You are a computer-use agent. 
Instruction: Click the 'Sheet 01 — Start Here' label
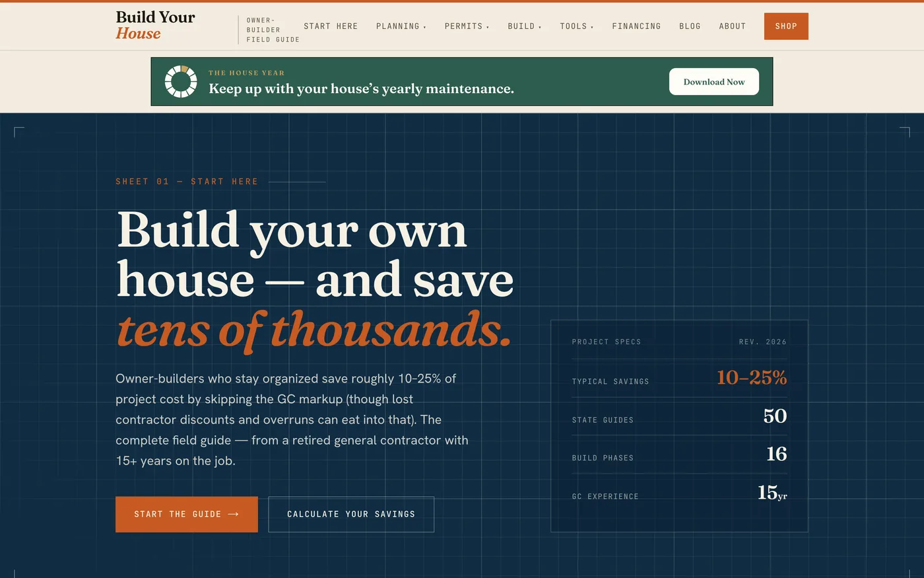point(187,182)
